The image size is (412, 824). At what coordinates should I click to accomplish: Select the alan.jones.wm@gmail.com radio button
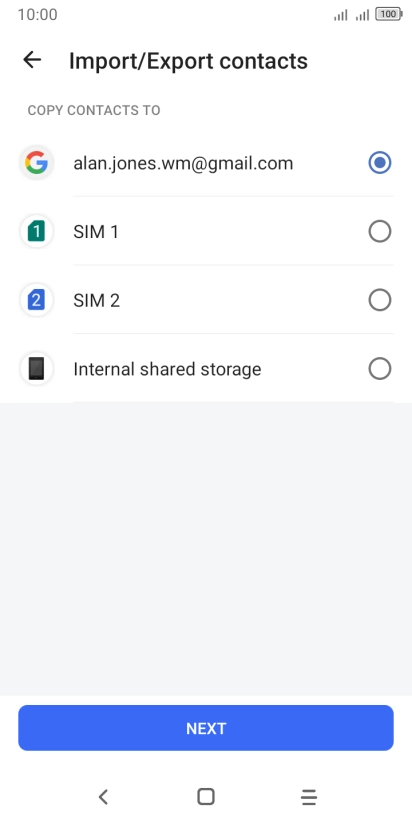(x=379, y=163)
